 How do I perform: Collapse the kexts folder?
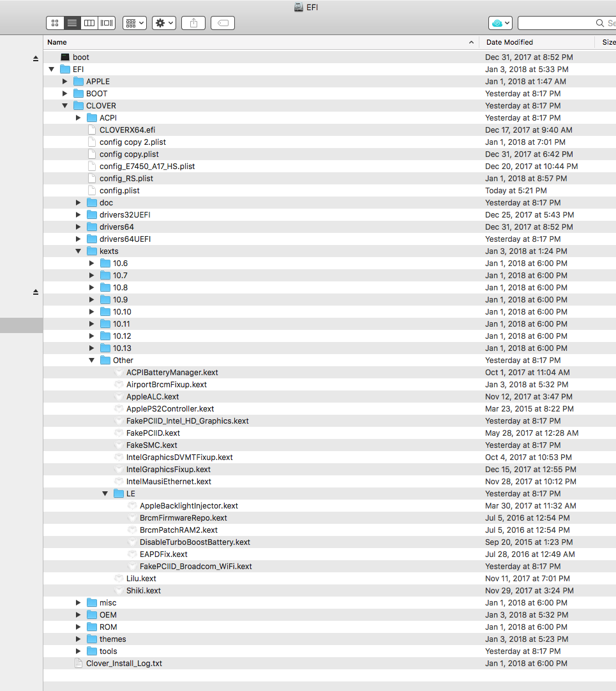(x=78, y=251)
